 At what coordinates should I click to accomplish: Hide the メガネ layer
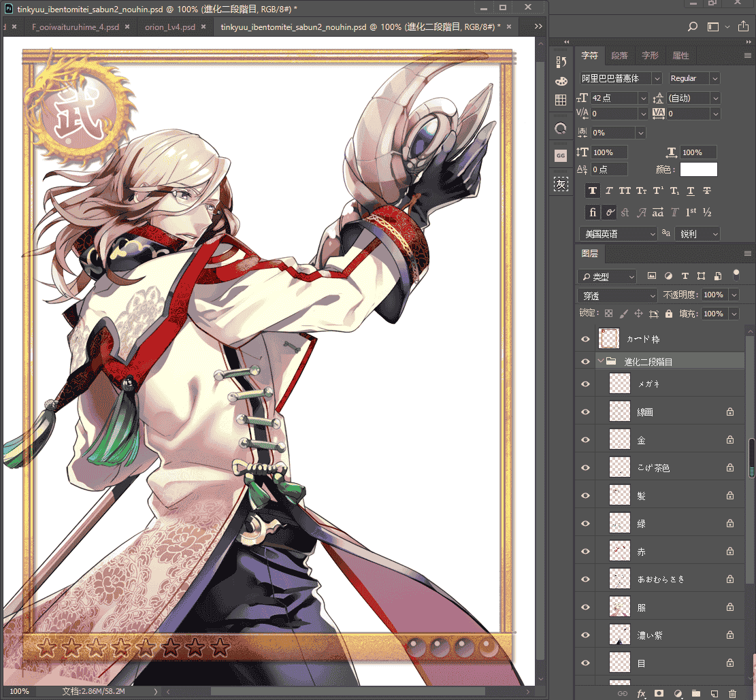(x=585, y=384)
